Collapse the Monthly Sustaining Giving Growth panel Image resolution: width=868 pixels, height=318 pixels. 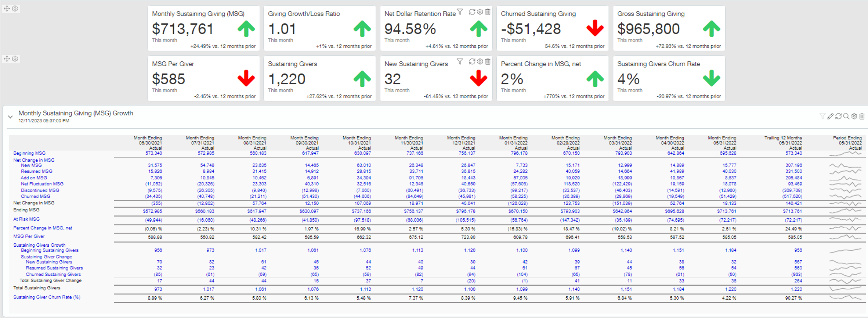click(10, 117)
